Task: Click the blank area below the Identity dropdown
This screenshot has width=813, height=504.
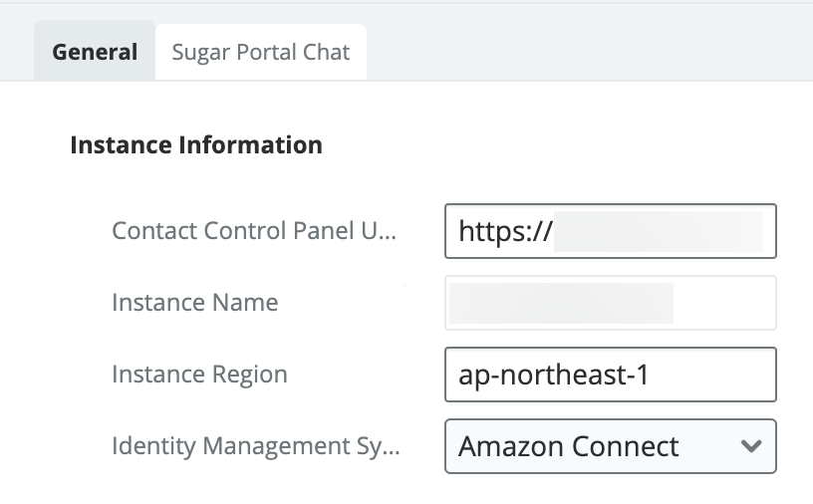Action: 610,488
